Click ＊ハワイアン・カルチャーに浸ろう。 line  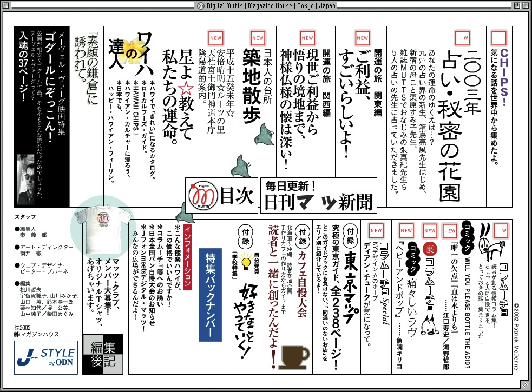[127, 128]
